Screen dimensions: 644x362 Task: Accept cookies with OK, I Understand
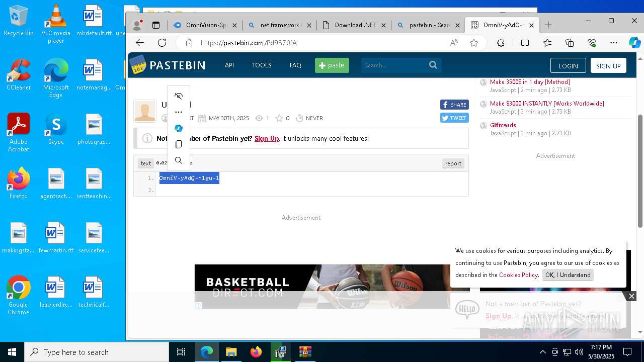click(568, 275)
